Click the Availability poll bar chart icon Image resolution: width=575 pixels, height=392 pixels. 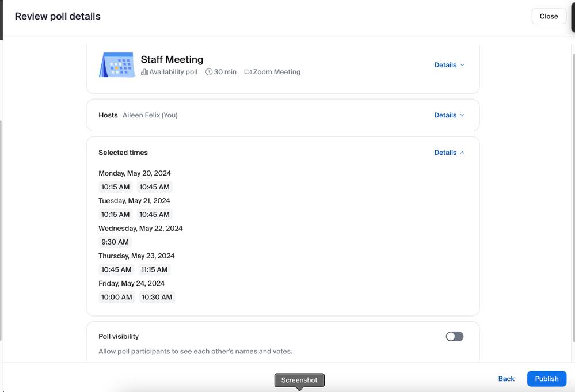(144, 71)
